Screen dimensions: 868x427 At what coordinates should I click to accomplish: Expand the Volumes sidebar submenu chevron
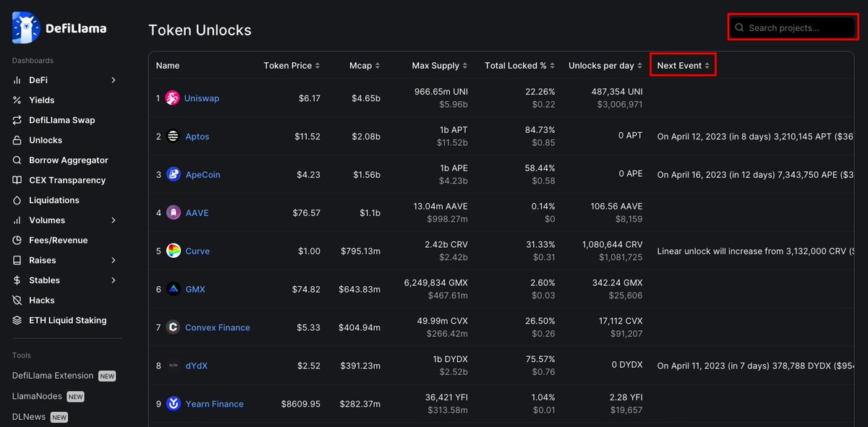pyautogui.click(x=114, y=220)
